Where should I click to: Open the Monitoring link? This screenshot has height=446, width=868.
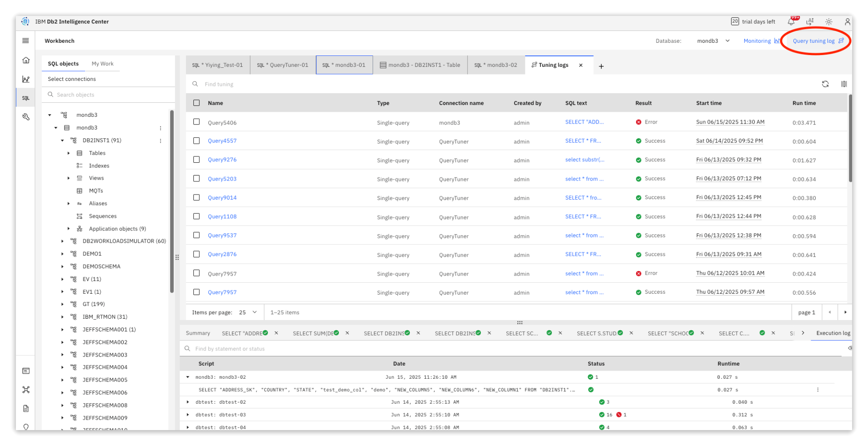point(762,41)
